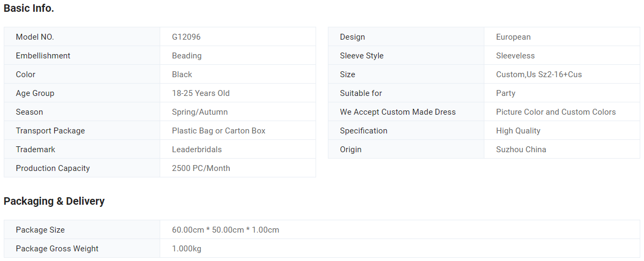Viewport: 644px width, 261px height.
Task: Click Picture Color and Custom Colors text
Action: click(556, 112)
